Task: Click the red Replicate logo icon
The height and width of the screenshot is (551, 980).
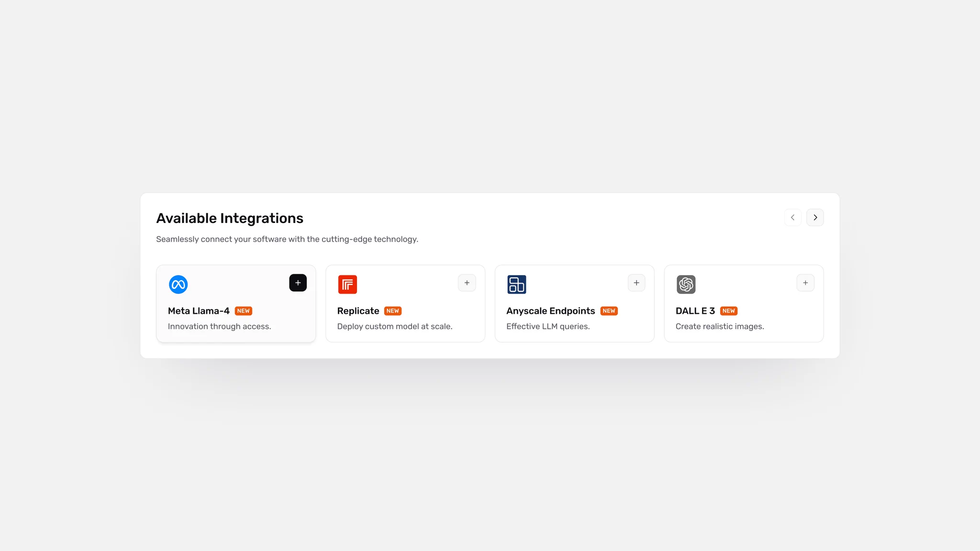Action: pyautogui.click(x=347, y=285)
